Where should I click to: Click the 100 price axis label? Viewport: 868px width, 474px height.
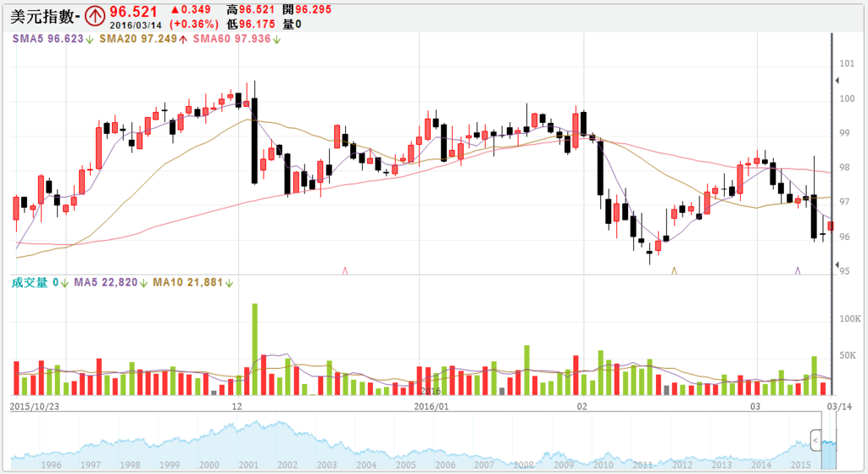pyautogui.click(x=847, y=98)
